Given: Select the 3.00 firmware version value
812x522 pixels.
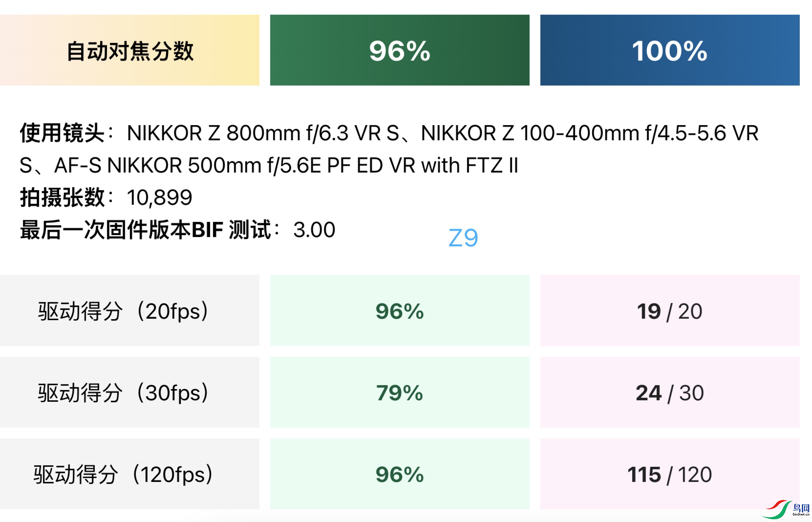Looking at the screenshot, I should [314, 230].
